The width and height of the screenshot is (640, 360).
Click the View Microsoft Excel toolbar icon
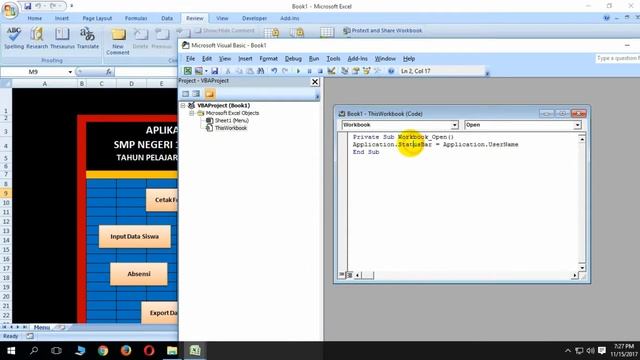pos(187,71)
